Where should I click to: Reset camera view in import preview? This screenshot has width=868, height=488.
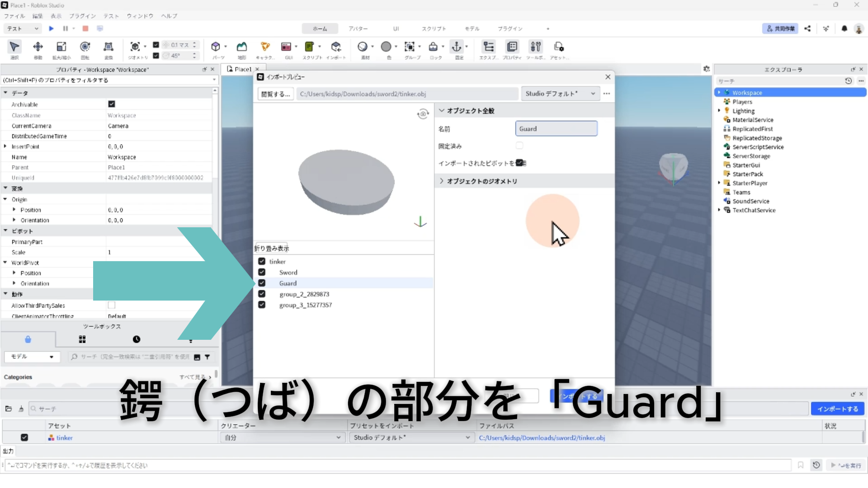[x=423, y=114]
